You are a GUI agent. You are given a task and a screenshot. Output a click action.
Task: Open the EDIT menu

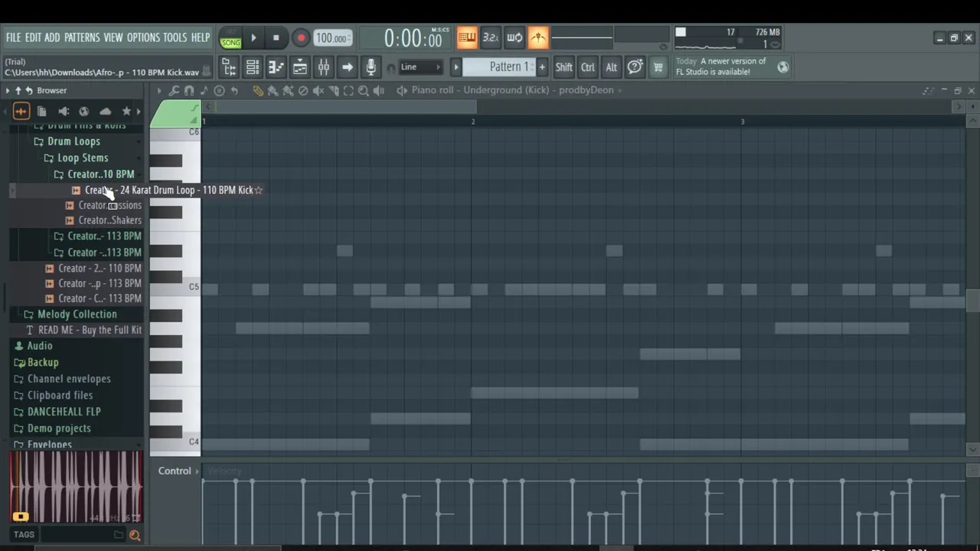(33, 37)
